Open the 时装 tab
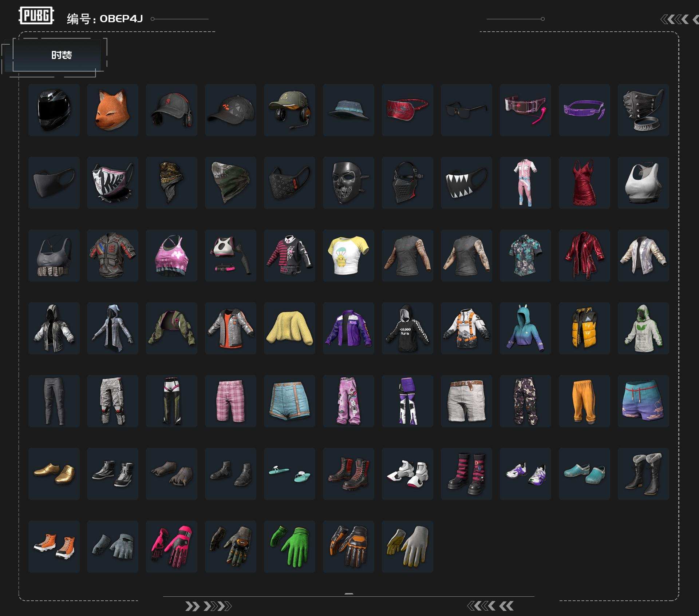699x616 pixels. (61, 55)
